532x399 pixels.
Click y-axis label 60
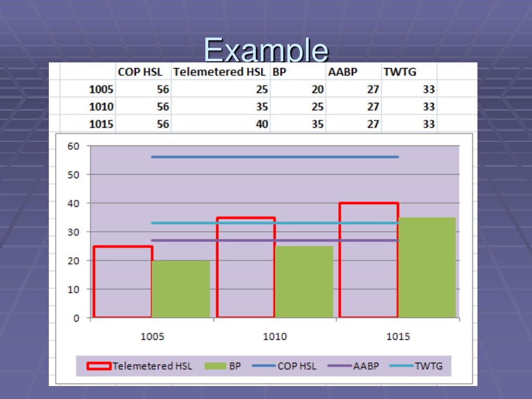click(x=73, y=146)
